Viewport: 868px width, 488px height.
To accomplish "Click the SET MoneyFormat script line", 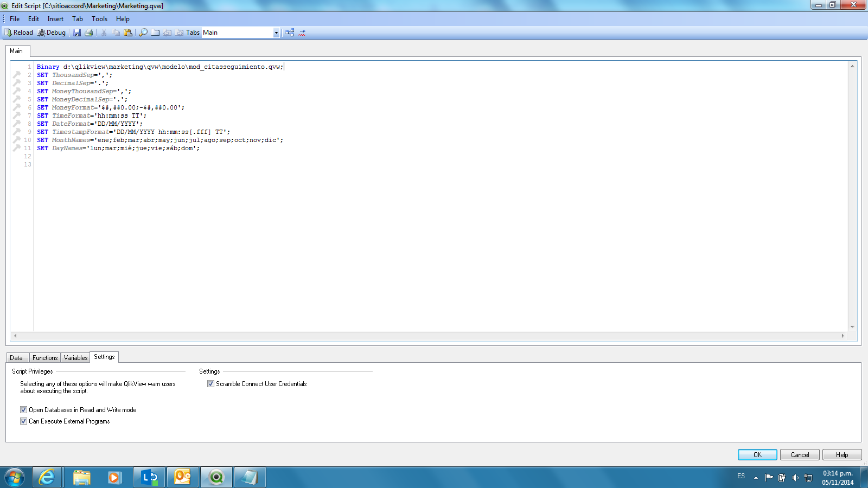I will (x=111, y=107).
